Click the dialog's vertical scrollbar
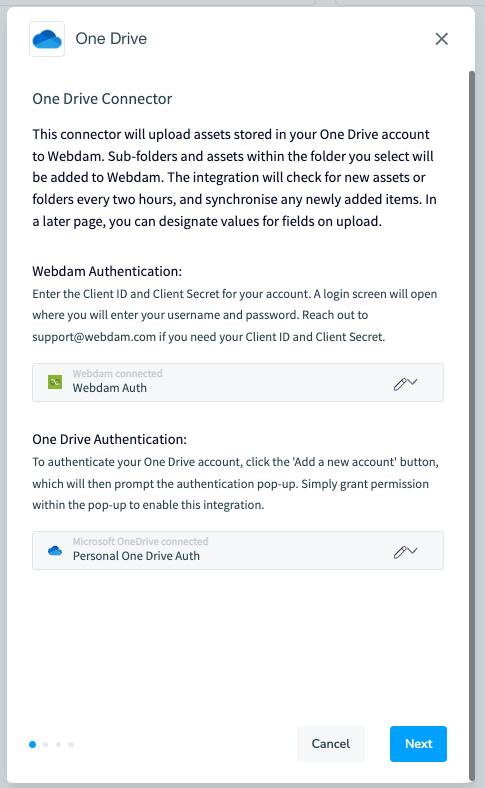 (471, 426)
